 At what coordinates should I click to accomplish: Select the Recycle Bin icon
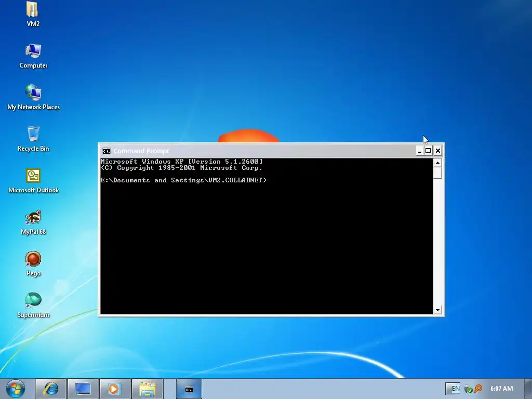coord(33,139)
